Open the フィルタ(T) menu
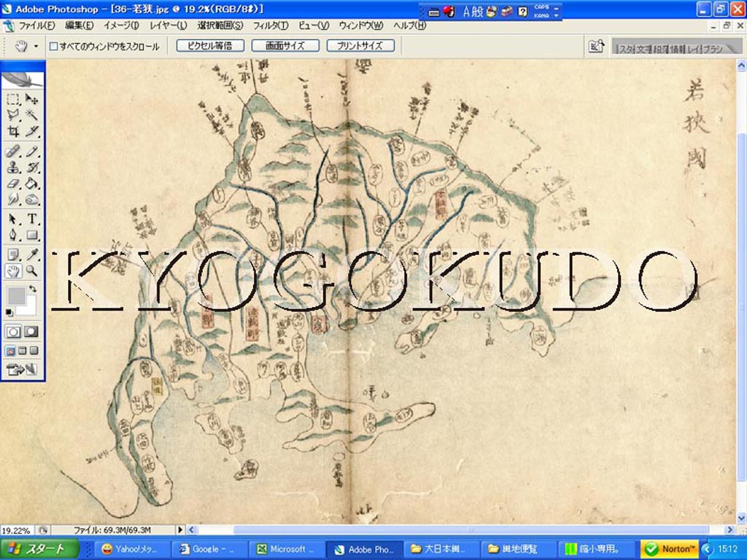The width and height of the screenshot is (747, 560). click(x=270, y=26)
